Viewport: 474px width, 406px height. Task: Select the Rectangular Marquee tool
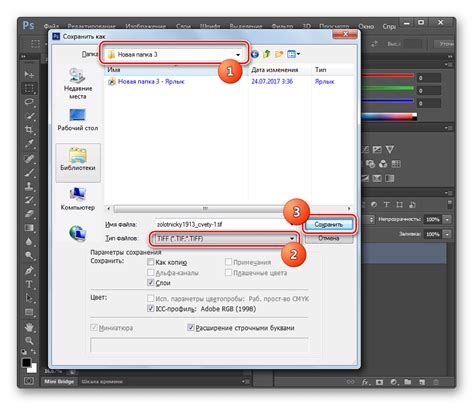29,88
